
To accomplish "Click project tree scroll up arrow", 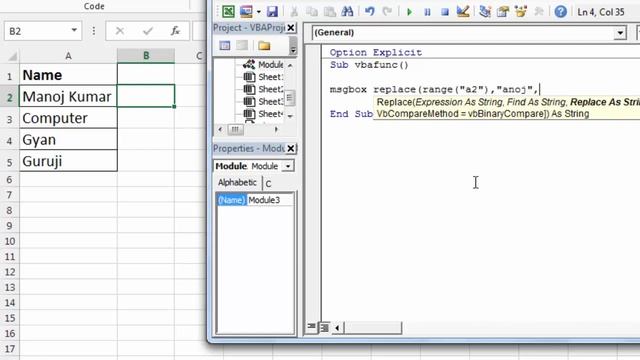I will [x=290, y=65].
